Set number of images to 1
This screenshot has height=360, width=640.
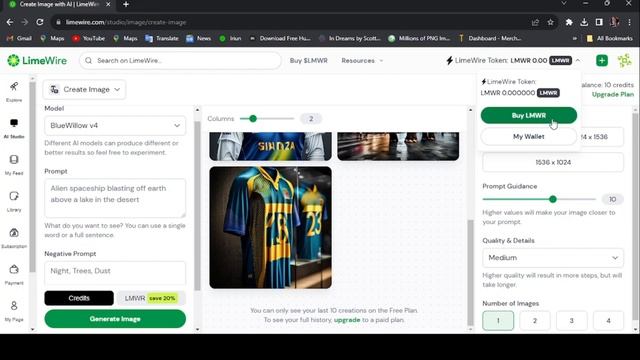click(x=498, y=320)
